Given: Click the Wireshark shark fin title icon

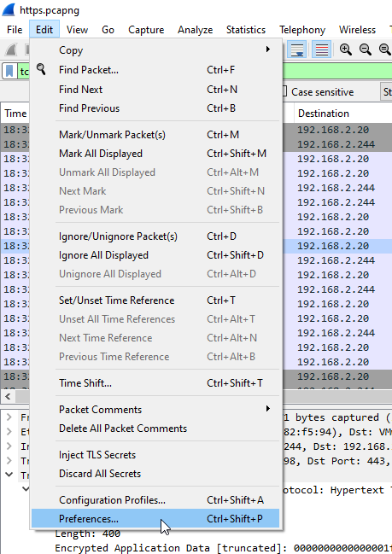Looking at the screenshot, I should 9,10.
